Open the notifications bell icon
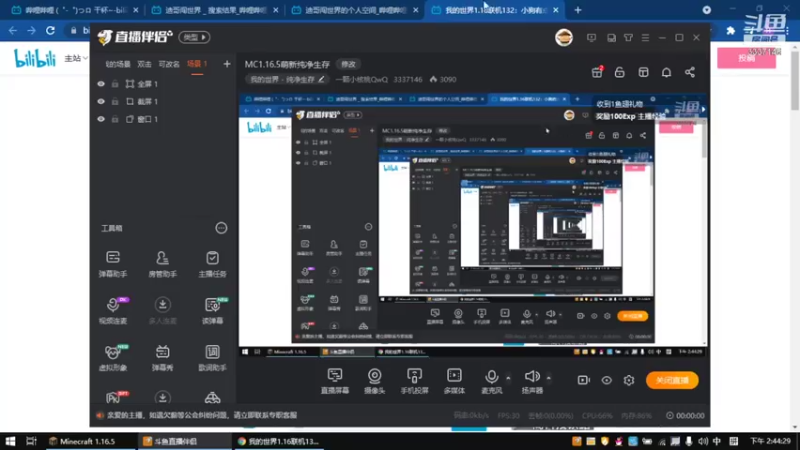The height and width of the screenshot is (450, 800). click(666, 72)
